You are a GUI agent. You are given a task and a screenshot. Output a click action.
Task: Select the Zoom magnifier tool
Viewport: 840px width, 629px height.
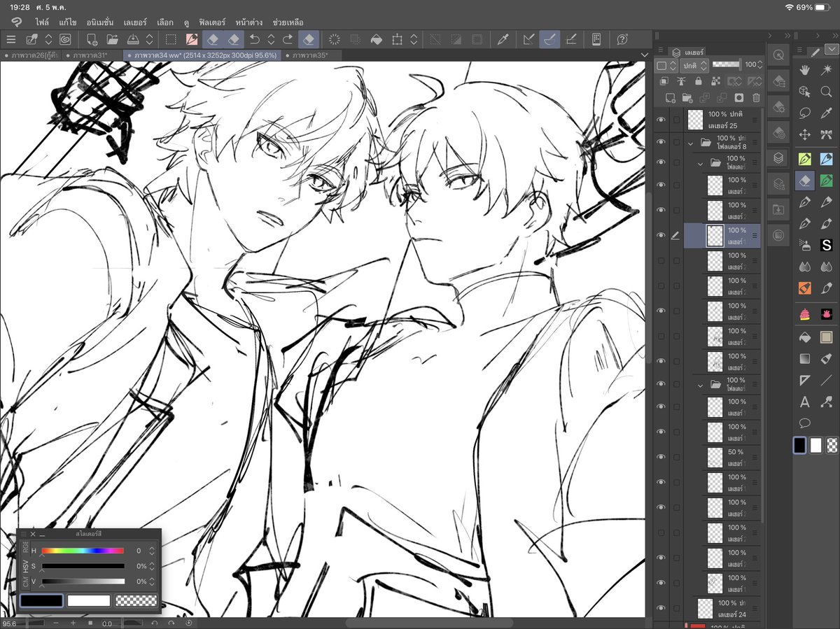click(x=826, y=92)
